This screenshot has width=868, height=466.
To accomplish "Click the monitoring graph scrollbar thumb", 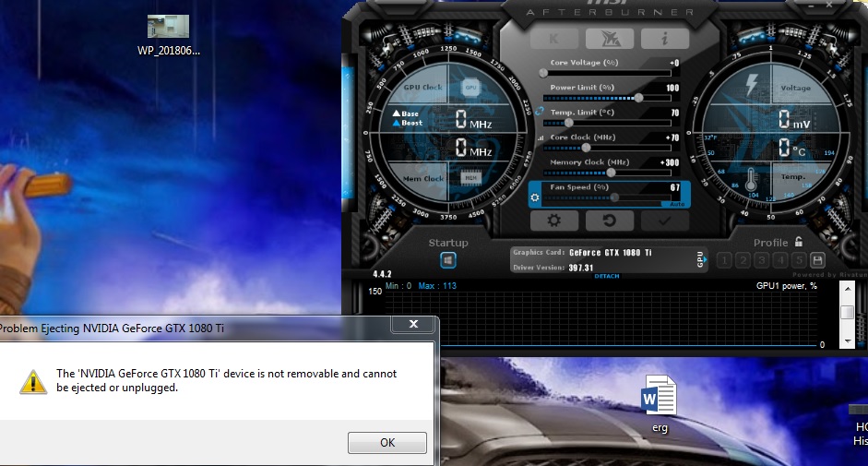I will coord(848,312).
